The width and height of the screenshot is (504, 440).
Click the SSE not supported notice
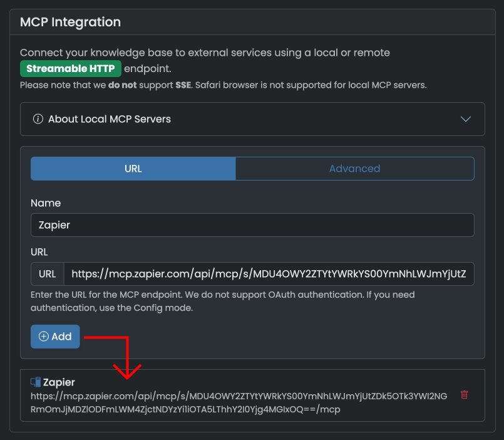pos(224,85)
